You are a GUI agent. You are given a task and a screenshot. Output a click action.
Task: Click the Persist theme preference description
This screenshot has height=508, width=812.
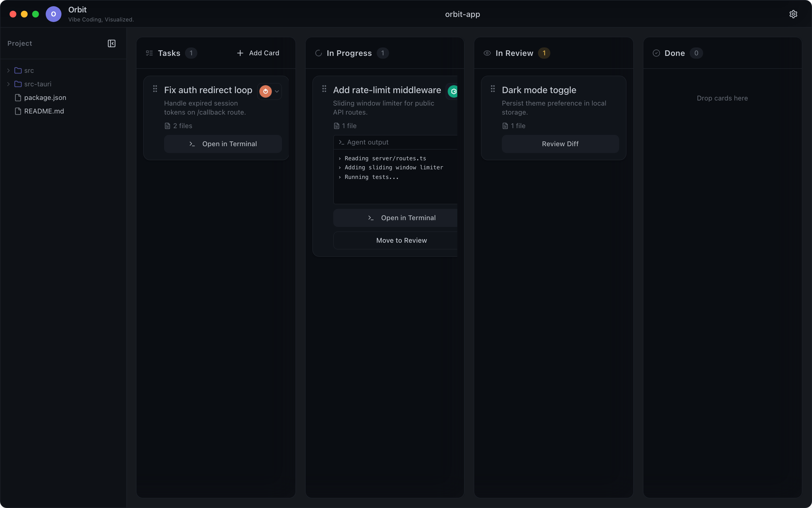click(x=554, y=108)
